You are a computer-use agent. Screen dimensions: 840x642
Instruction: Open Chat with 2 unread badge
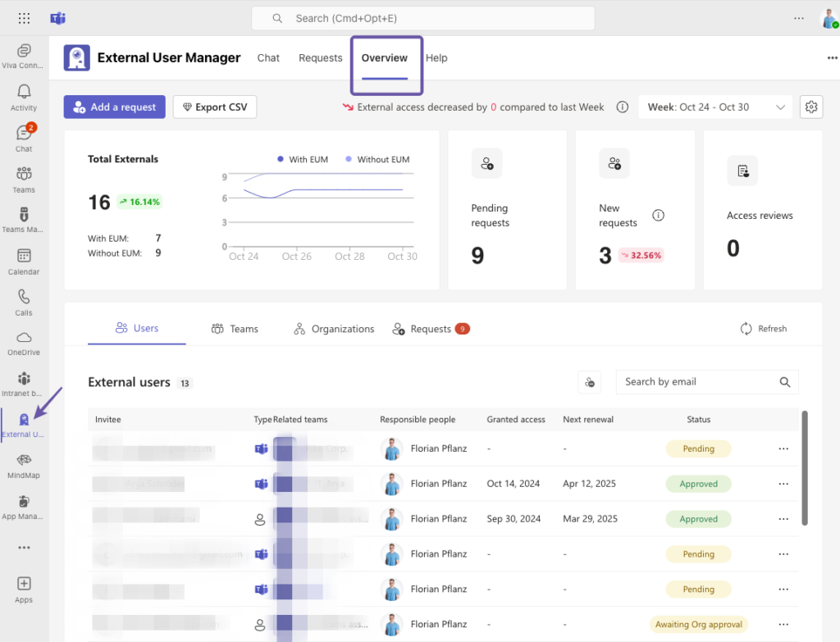click(24, 139)
